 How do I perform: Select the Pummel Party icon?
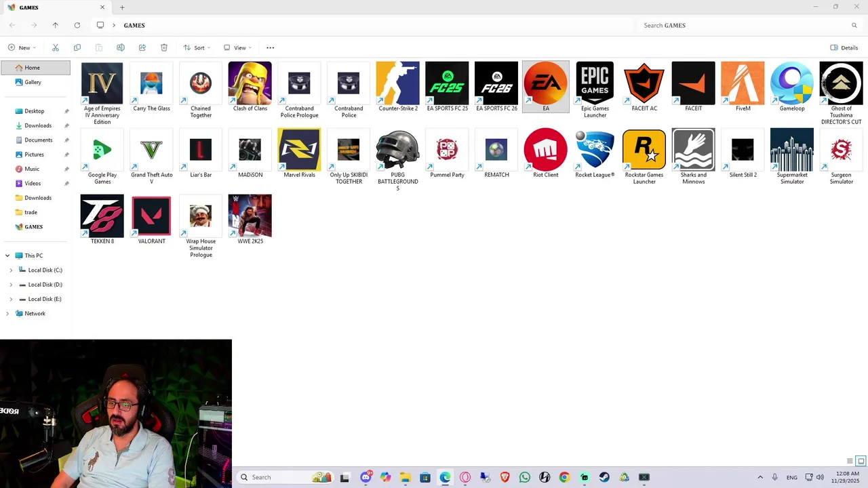(x=447, y=150)
